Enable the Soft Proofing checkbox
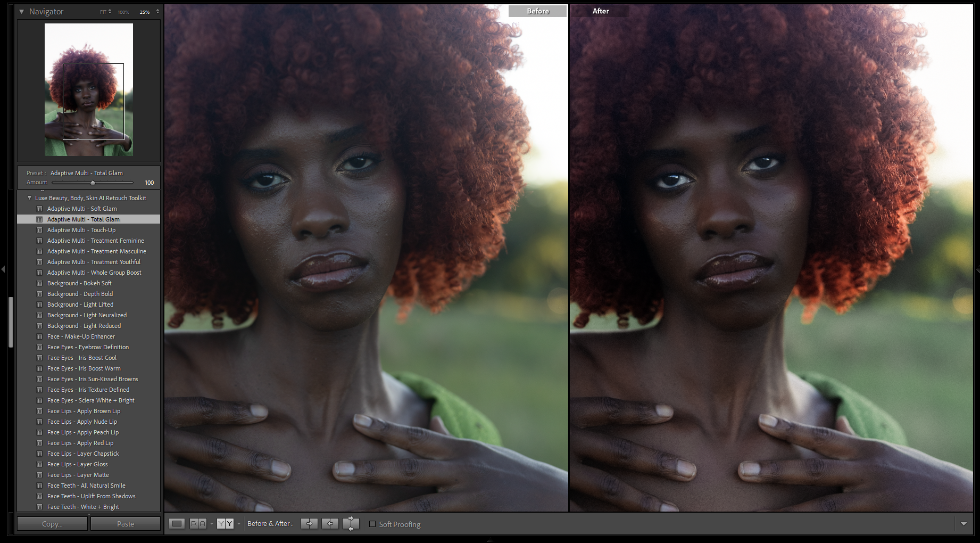Image resolution: width=980 pixels, height=543 pixels. click(372, 524)
